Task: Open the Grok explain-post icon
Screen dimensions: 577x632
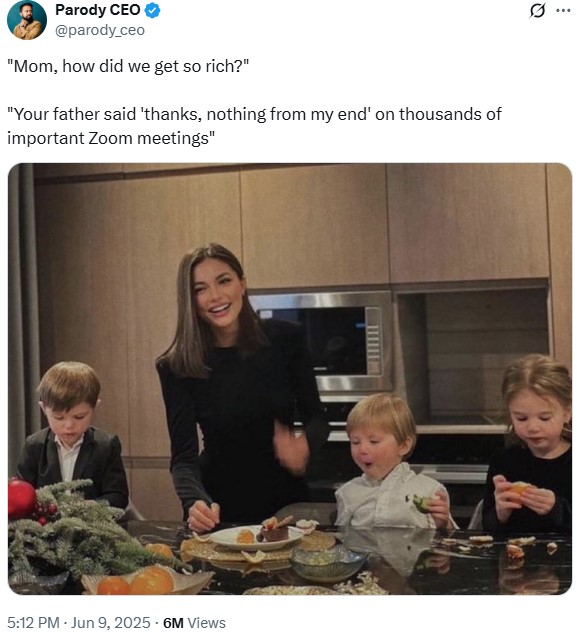Action: click(538, 11)
